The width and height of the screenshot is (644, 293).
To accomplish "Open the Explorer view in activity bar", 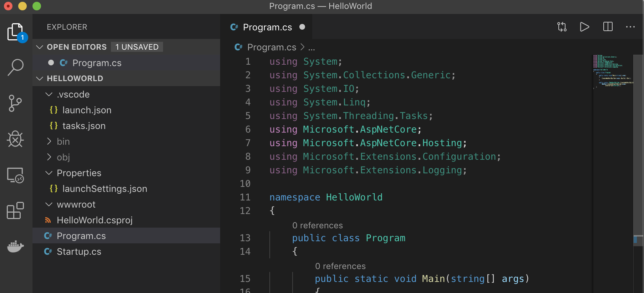I will point(16,33).
